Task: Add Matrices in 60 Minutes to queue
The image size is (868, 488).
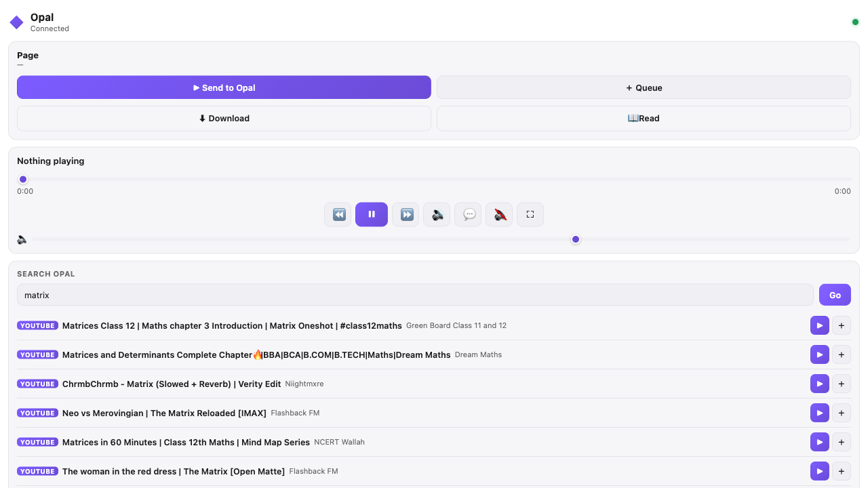Action: click(x=842, y=442)
